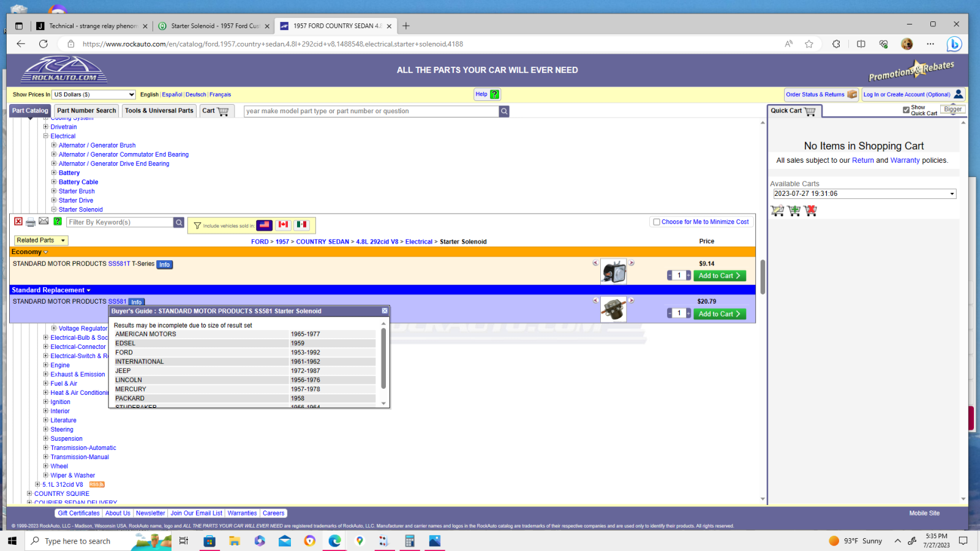This screenshot has height=551, width=980.
Task: Click the envelope email icon in parts listing
Action: click(x=43, y=221)
